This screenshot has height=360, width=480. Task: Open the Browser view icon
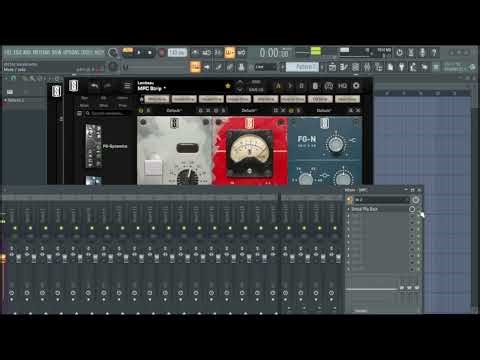click(x=379, y=67)
